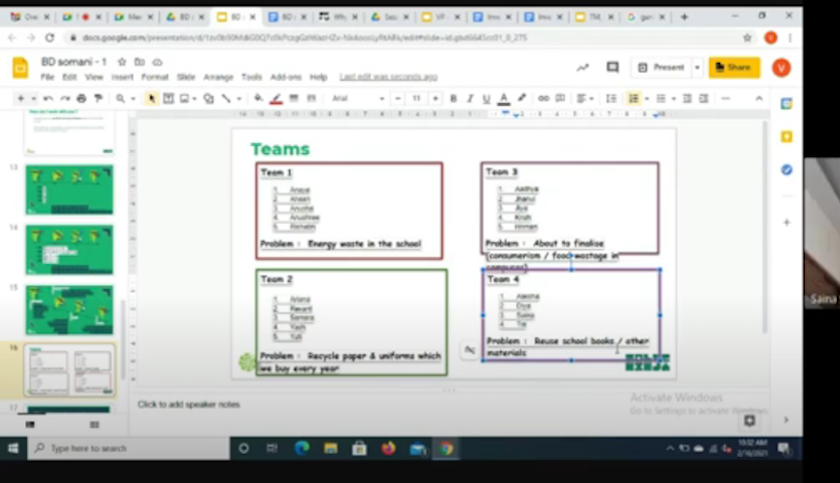The image size is (840, 483).
Task: Star the BD somani - 1 presentation
Action: [122, 62]
